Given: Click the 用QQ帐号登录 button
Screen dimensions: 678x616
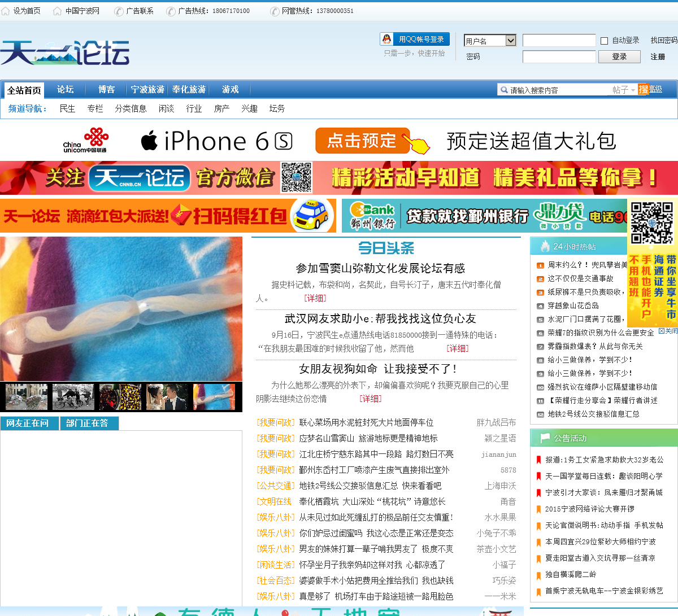Looking at the screenshot, I should [x=415, y=39].
